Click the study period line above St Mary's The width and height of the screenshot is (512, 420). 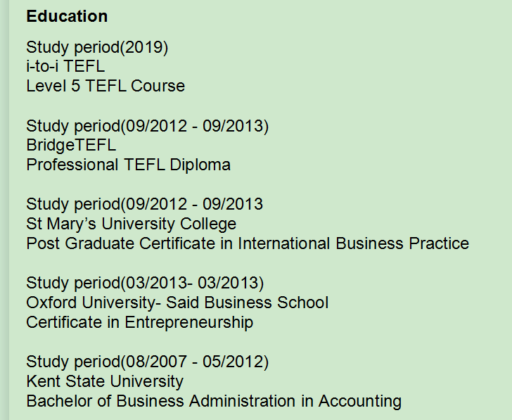tap(144, 205)
